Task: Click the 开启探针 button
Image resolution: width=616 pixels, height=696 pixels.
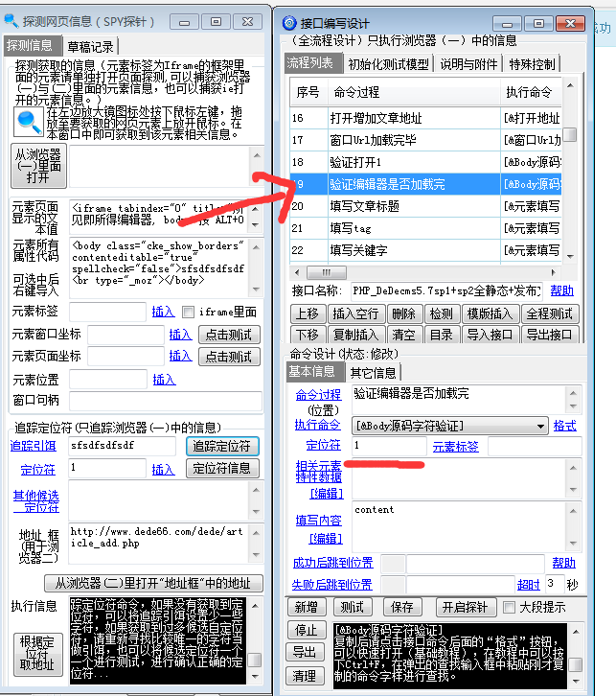Action: [x=466, y=607]
